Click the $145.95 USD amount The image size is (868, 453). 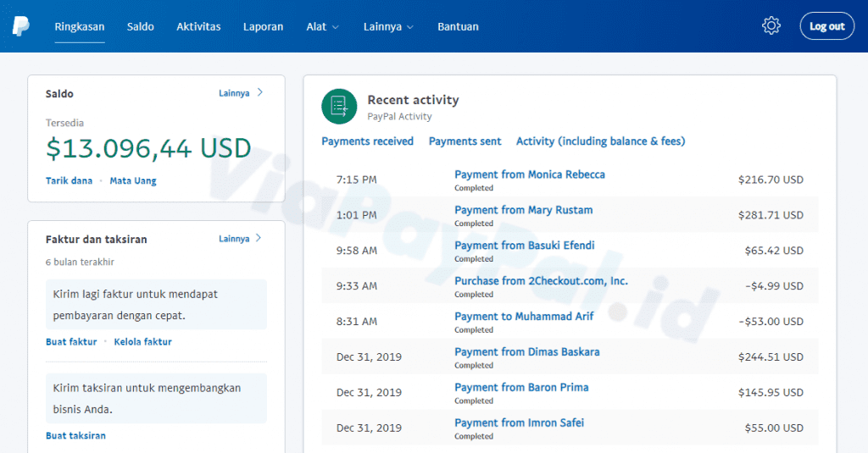(x=771, y=392)
